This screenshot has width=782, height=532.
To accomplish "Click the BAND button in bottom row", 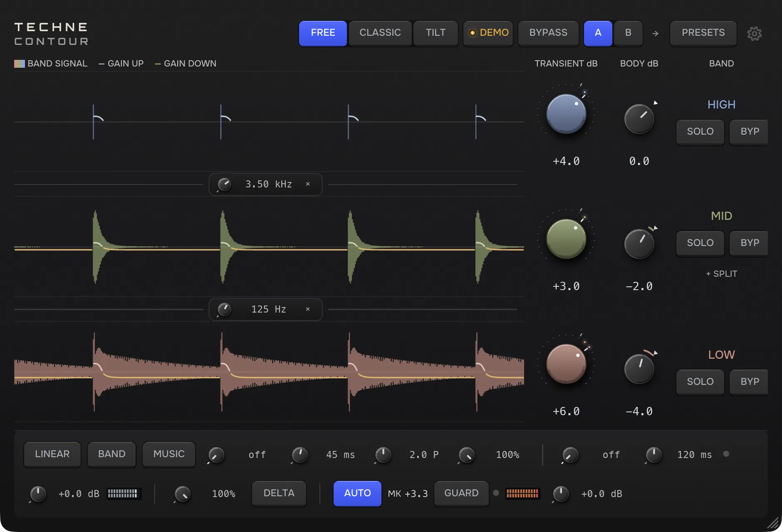I will coord(111,454).
